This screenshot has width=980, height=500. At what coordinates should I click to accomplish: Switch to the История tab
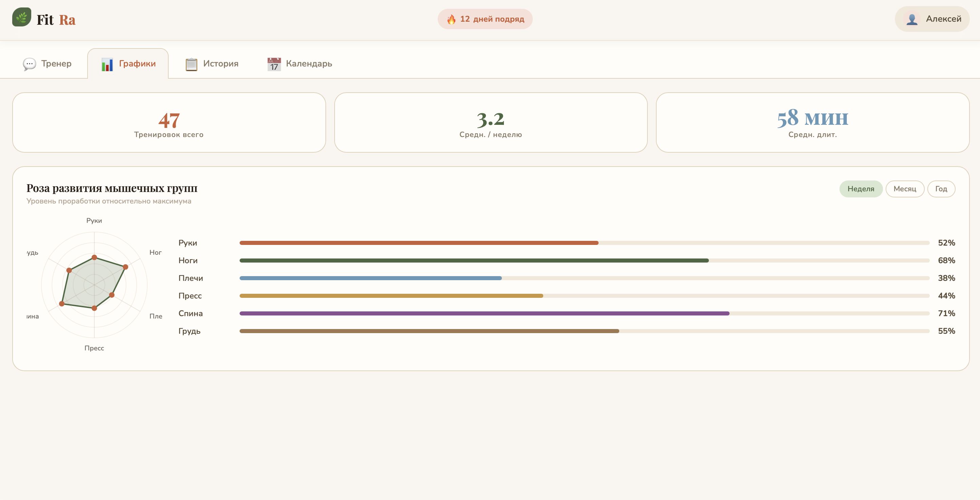[x=212, y=64]
